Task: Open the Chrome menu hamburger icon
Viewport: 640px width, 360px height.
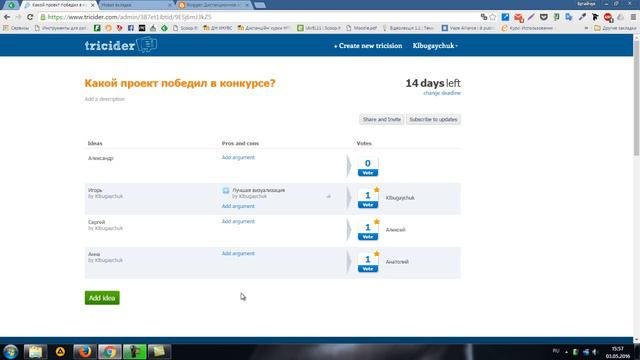Action: click(x=633, y=17)
